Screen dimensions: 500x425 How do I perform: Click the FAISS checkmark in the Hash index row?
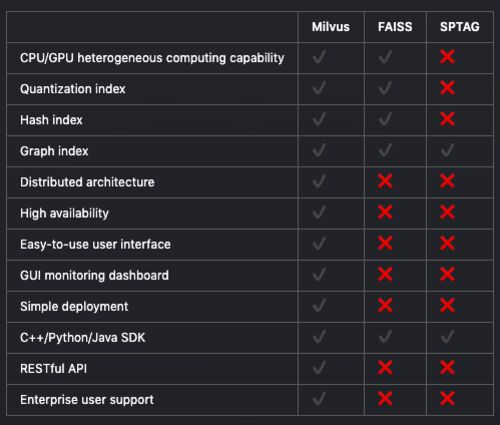pos(385,119)
